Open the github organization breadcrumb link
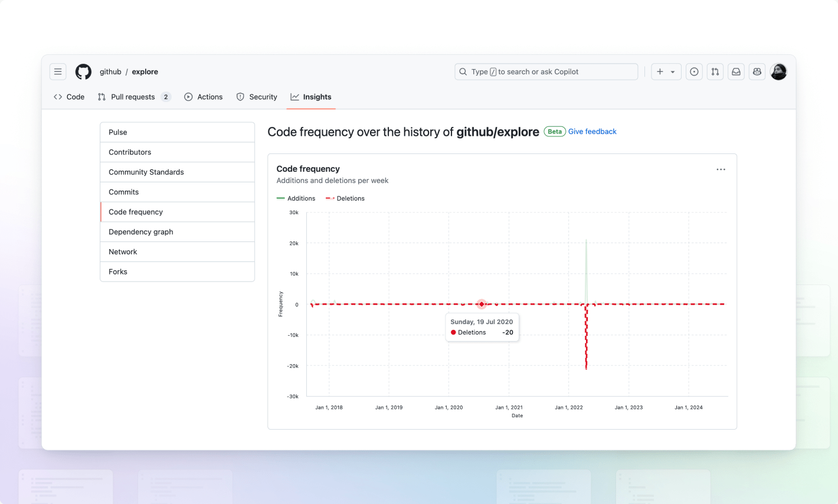Image resolution: width=838 pixels, height=504 pixels. click(110, 71)
